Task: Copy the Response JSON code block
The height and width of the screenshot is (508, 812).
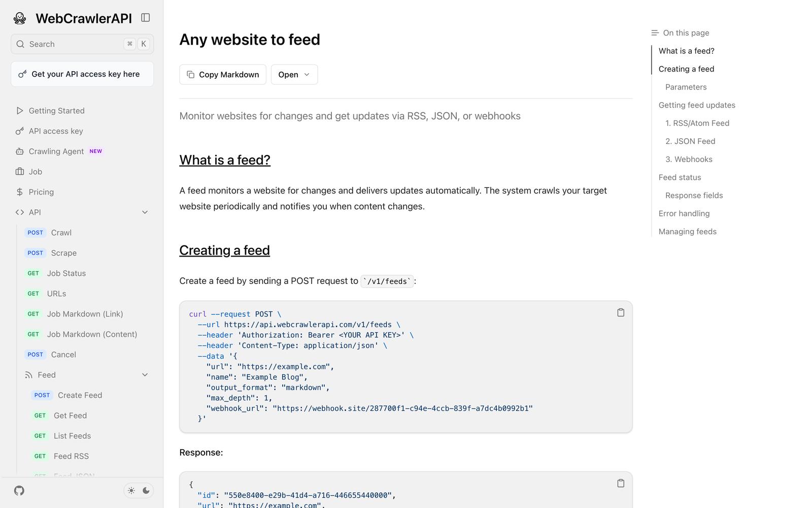Action: click(621, 483)
